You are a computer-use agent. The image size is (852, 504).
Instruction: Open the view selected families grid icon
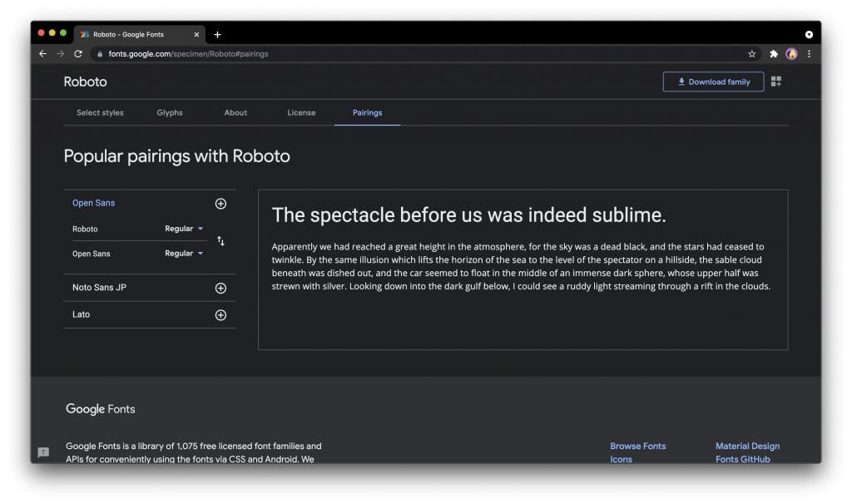click(776, 82)
